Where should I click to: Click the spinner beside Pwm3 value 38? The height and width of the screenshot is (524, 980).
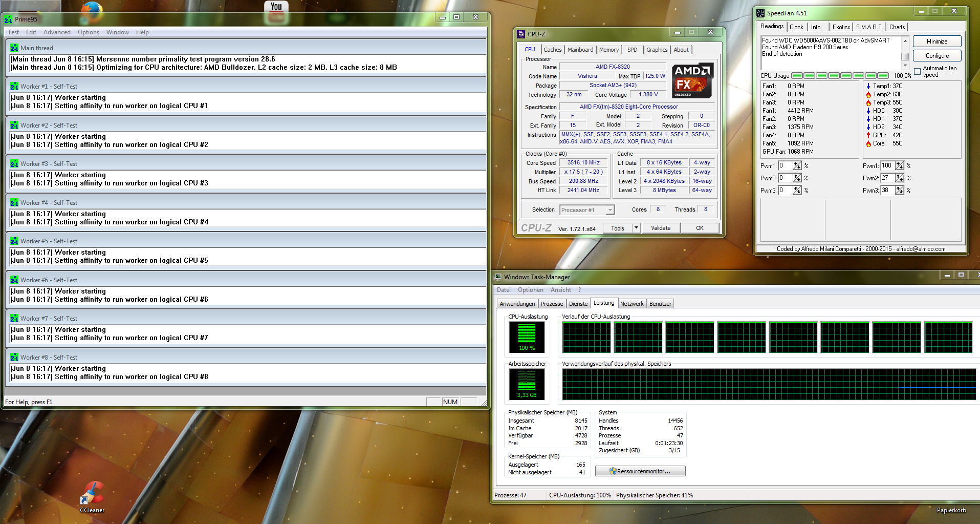[x=900, y=191]
